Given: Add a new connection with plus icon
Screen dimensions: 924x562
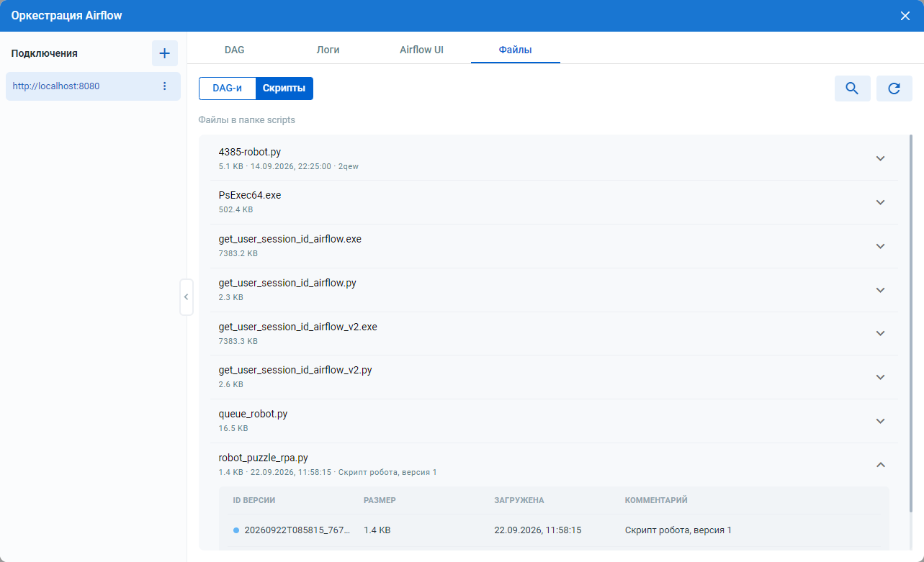Looking at the screenshot, I should pyautogui.click(x=164, y=53).
